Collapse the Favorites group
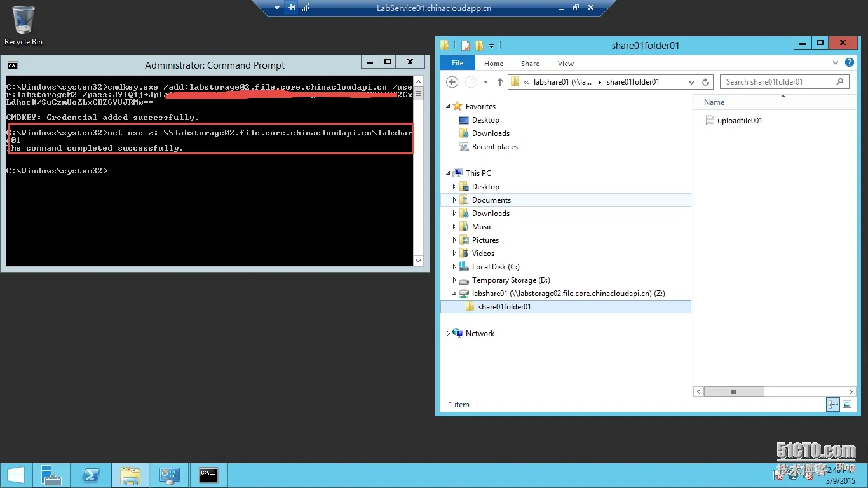 [x=448, y=107]
